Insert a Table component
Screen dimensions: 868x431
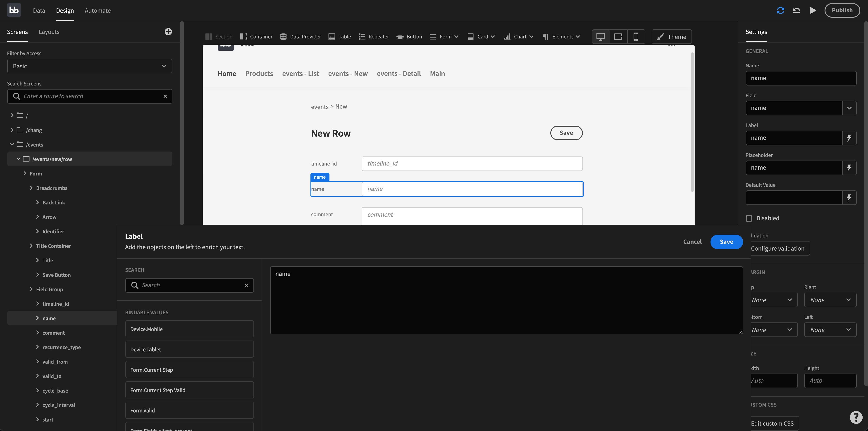click(339, 36)
